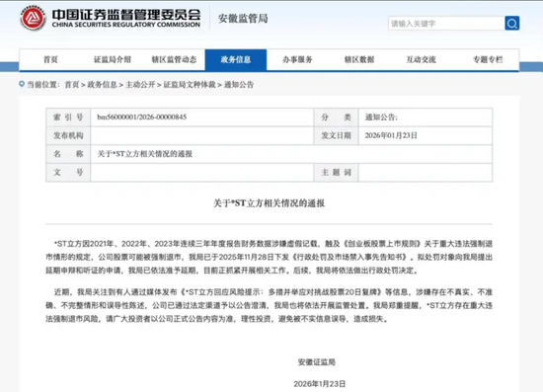Screen dimensions: 543x392
Task: Click the 索引号 label cell
Action: click(68, 118)
